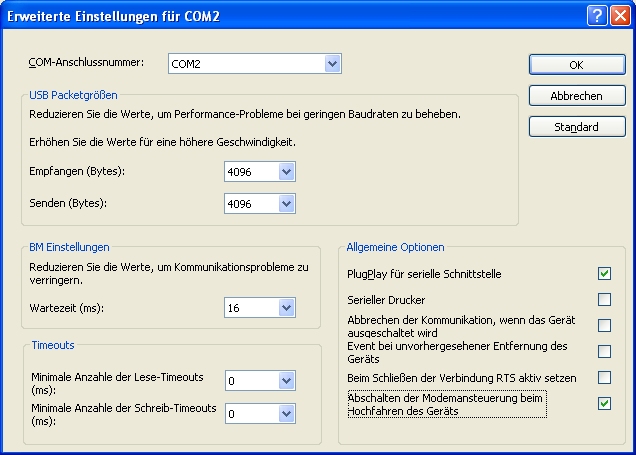Click the Empfangen value field showing 4096
The image size is (636, 455).
click(x=250, y=172)
